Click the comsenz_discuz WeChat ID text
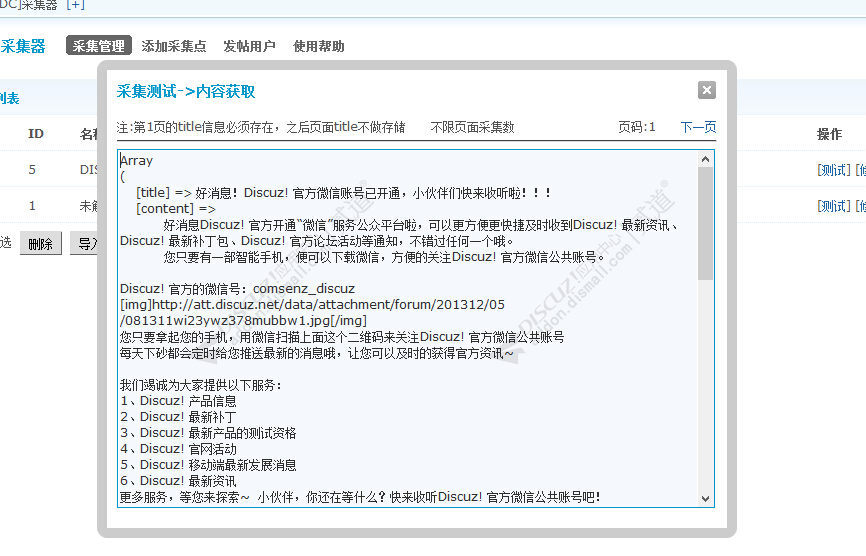The image size is (866, 556). click(x=304, y=289)
